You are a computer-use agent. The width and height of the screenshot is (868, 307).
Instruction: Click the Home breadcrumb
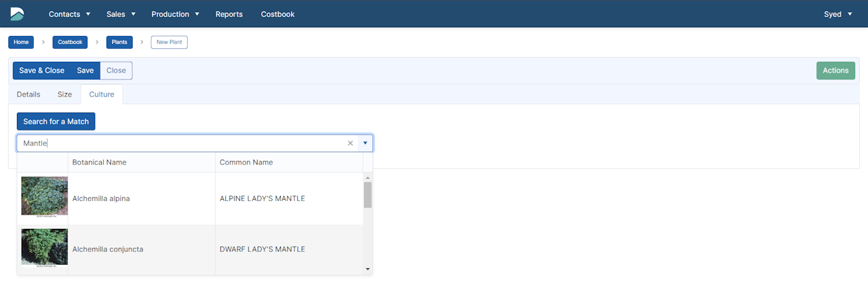21,42
